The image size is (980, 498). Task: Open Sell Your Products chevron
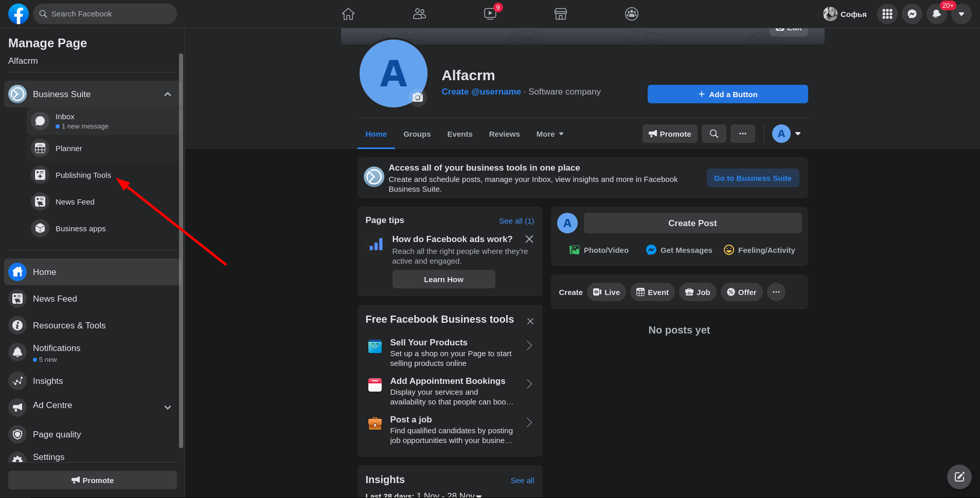tap(529, 345)
